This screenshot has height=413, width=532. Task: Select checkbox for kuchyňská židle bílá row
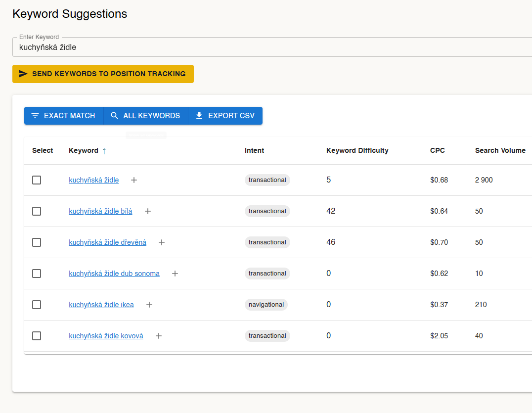tap(37, 211)
